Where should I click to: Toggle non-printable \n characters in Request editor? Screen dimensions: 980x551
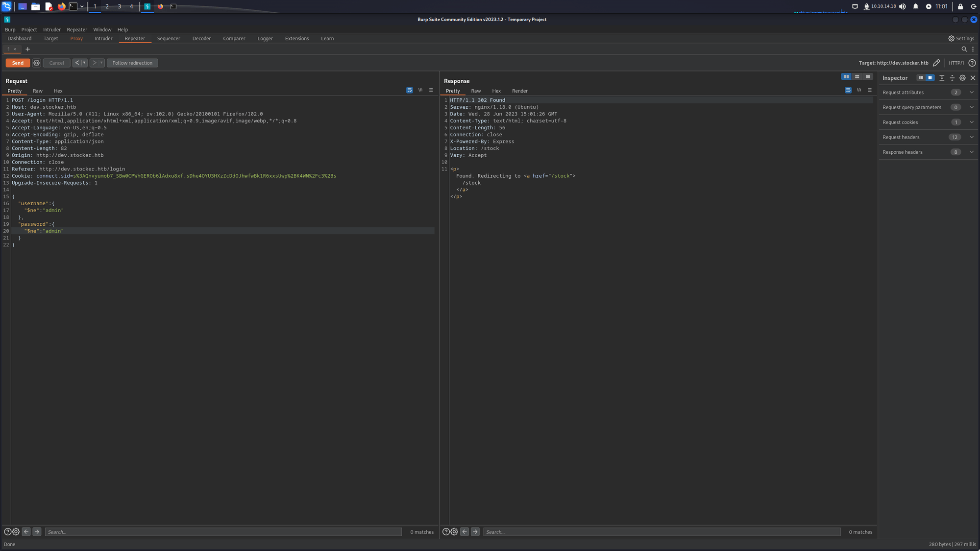[420, 90]
